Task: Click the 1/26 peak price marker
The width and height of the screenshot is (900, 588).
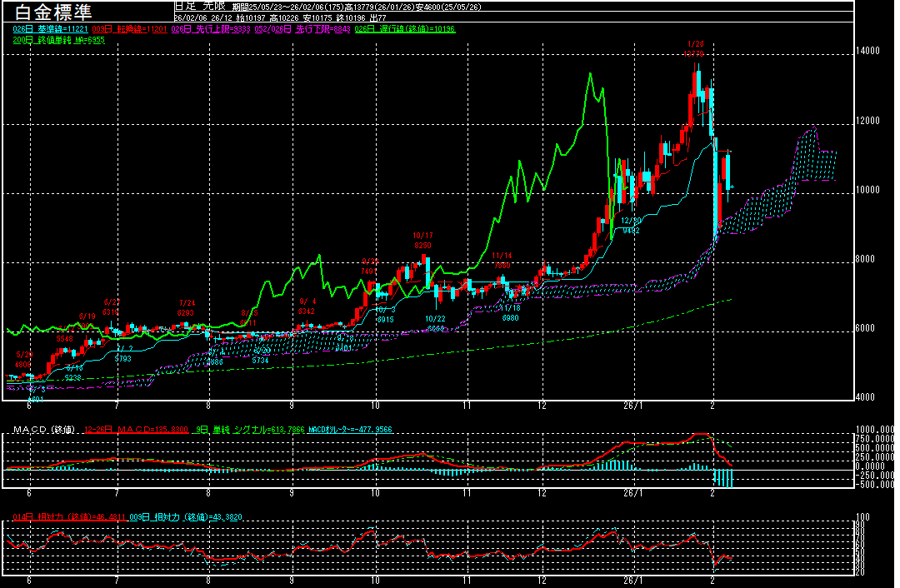Action: (695, 48)
